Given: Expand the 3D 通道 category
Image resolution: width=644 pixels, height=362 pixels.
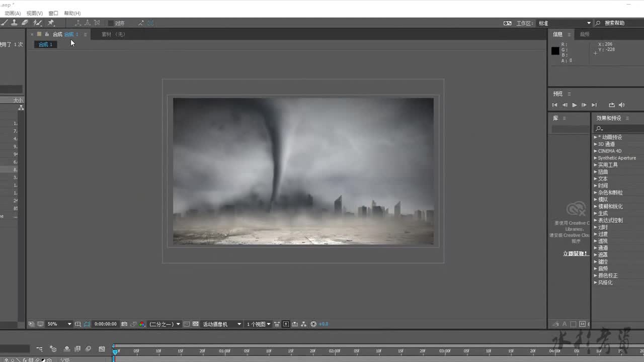Looking at the screenshot, I should 596,144.
